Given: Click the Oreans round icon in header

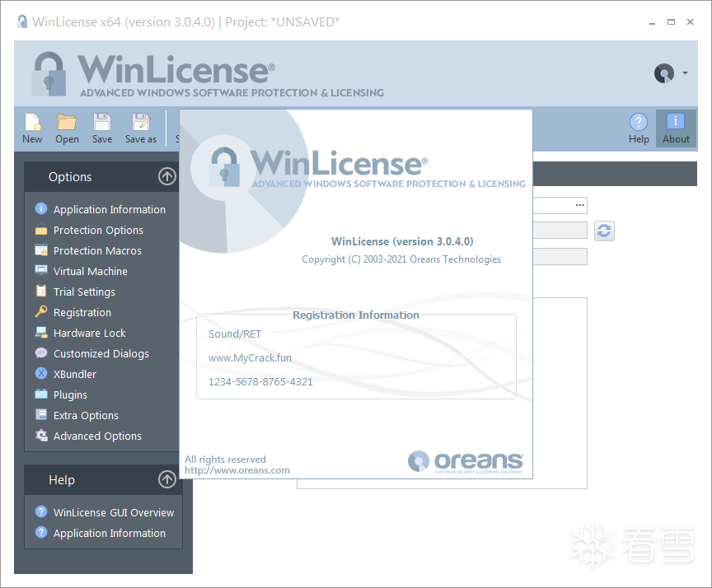Looking at the screenshot, I should 664,73.
